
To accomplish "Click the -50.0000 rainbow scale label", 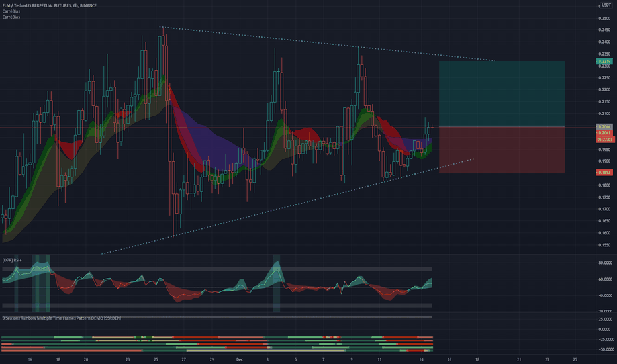I will pyautogui.click(x=605, y=349).
